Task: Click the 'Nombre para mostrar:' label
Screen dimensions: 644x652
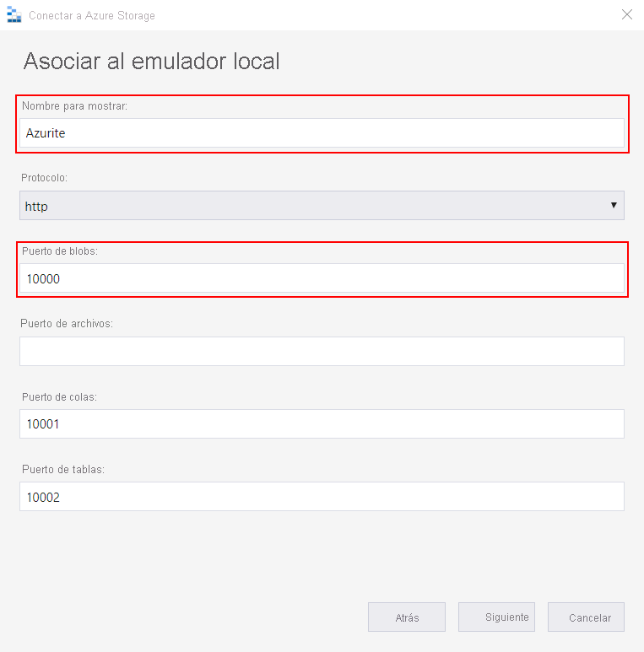Action: coord(74,106)
